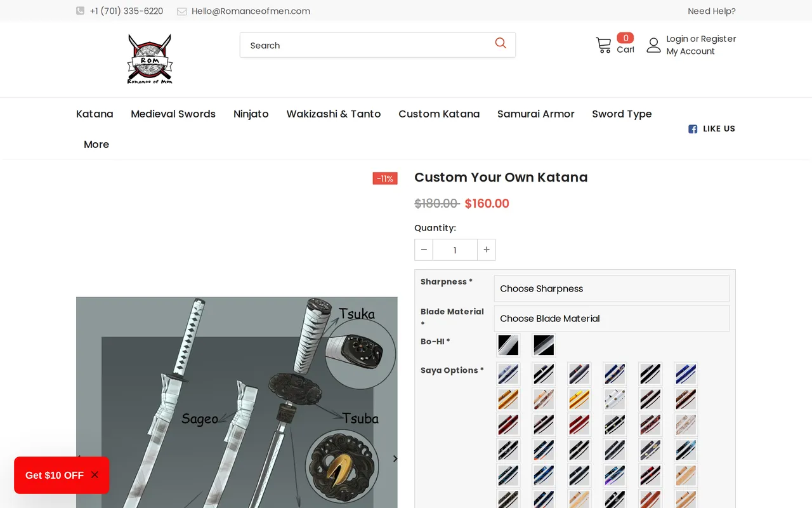Image resolution: width=812 pixels, height=508 pixels.
Task: Click the quantity number field
Action: tap(455, 250)
